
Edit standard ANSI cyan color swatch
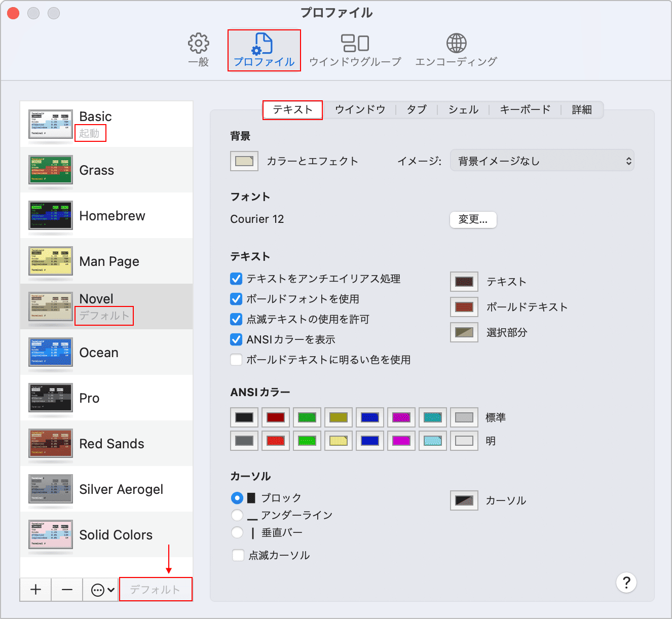point(433,417)
